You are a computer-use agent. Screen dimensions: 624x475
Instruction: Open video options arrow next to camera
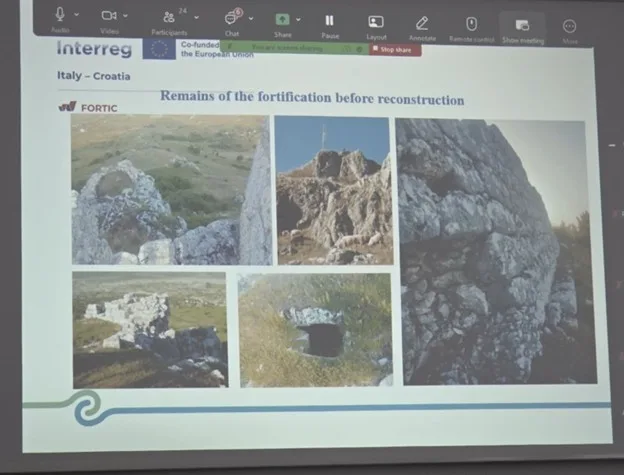(125, 16)
